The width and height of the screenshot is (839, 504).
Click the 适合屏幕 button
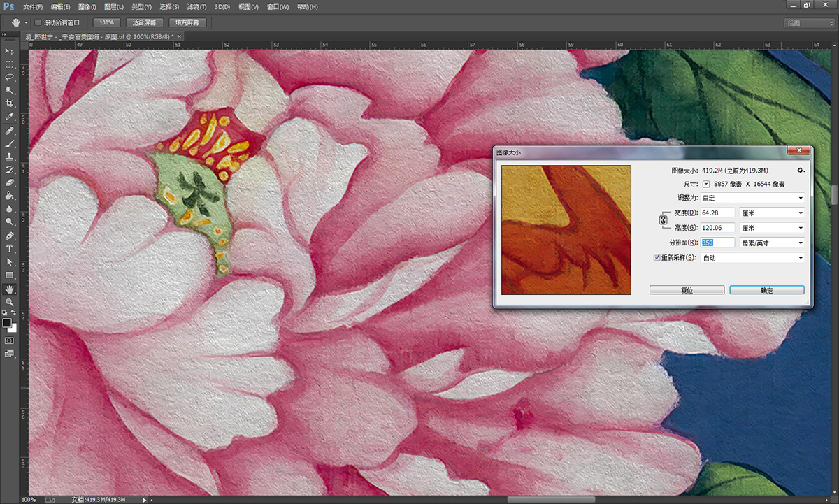coord(145,22)
